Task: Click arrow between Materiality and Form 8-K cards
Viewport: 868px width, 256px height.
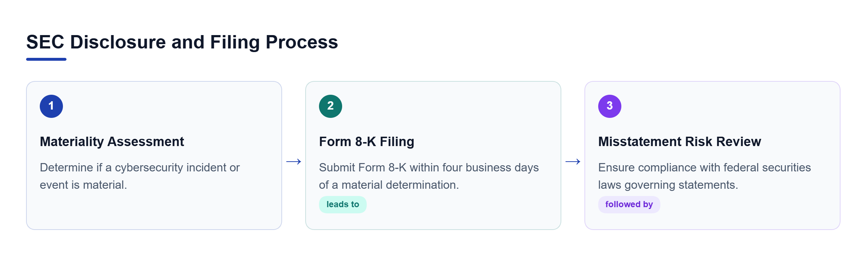Action: coord(294,162)
